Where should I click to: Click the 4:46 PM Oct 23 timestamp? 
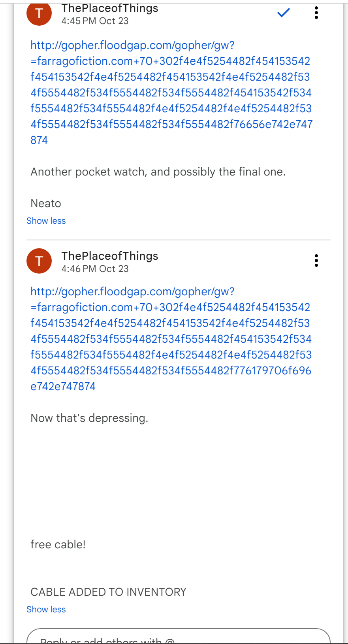pos(95,269)
